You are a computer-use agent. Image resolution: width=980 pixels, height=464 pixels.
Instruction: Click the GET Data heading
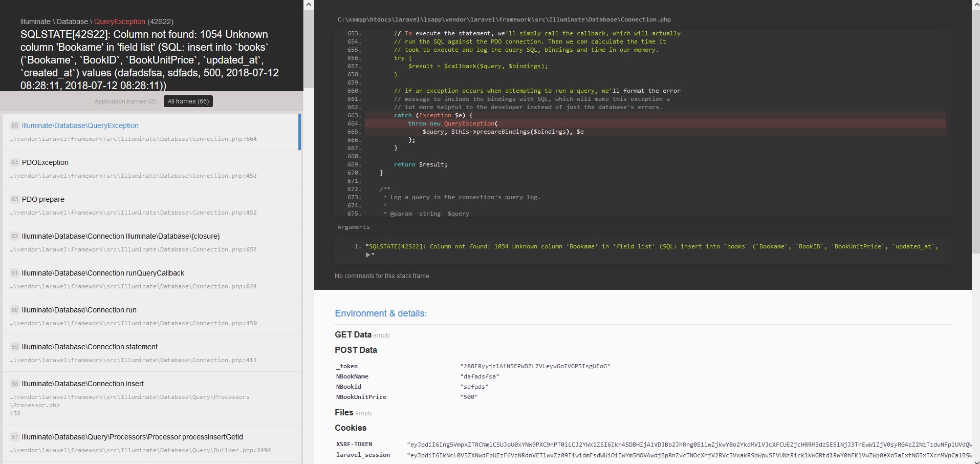(x=353, y=334)
